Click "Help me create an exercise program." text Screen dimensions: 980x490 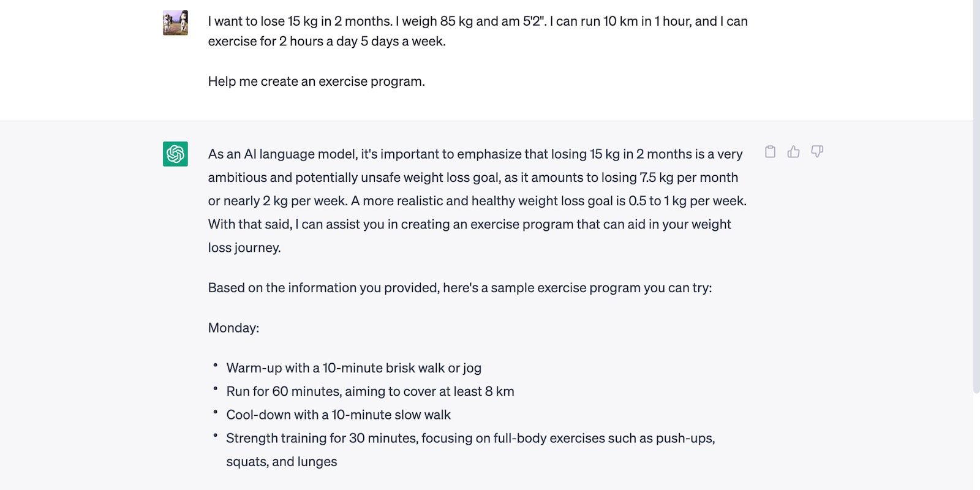pos(316,81)
